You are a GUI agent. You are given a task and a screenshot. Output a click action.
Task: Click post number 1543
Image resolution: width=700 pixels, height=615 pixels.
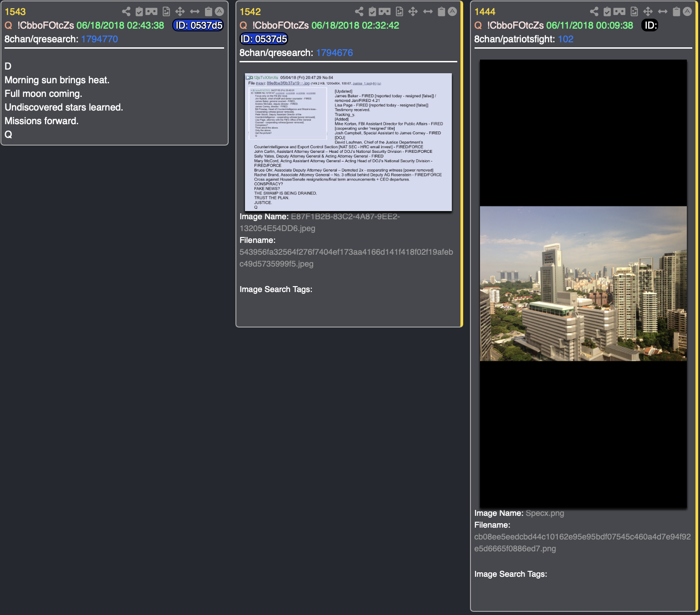pyautogui.click(x=15, y=12)
